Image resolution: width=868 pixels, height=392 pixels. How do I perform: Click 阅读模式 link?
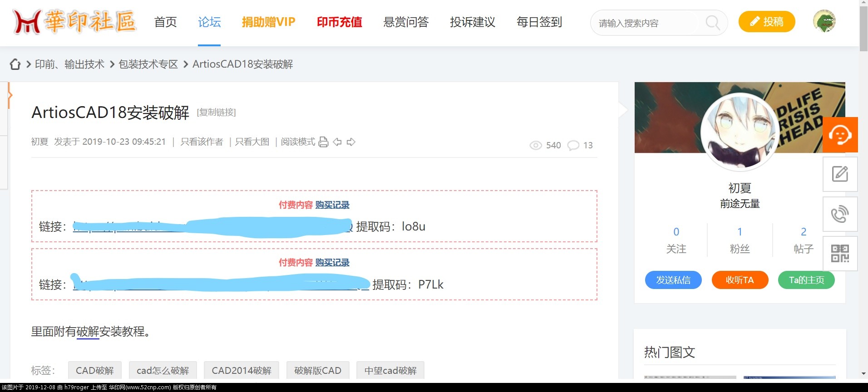tap(298, 142)
